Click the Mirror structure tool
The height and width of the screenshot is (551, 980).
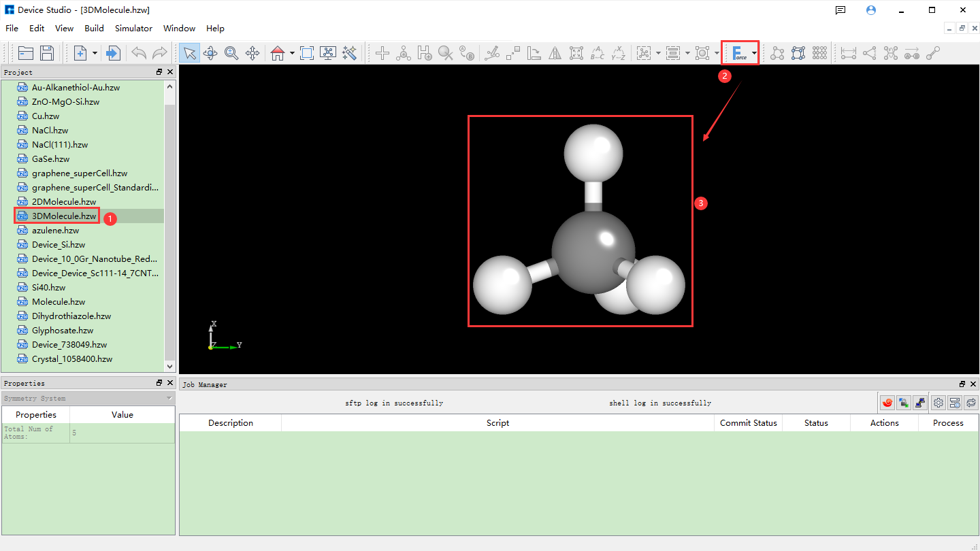point(555,52)
